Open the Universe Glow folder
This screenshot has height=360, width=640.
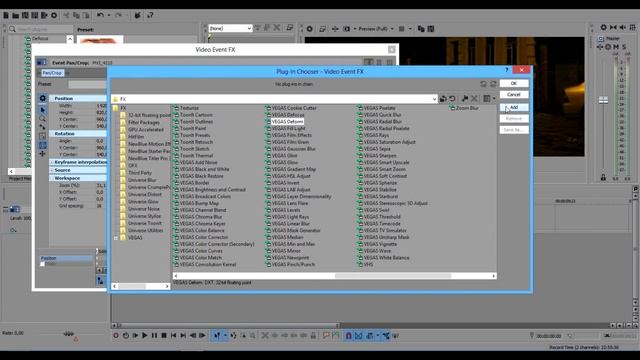143,202
